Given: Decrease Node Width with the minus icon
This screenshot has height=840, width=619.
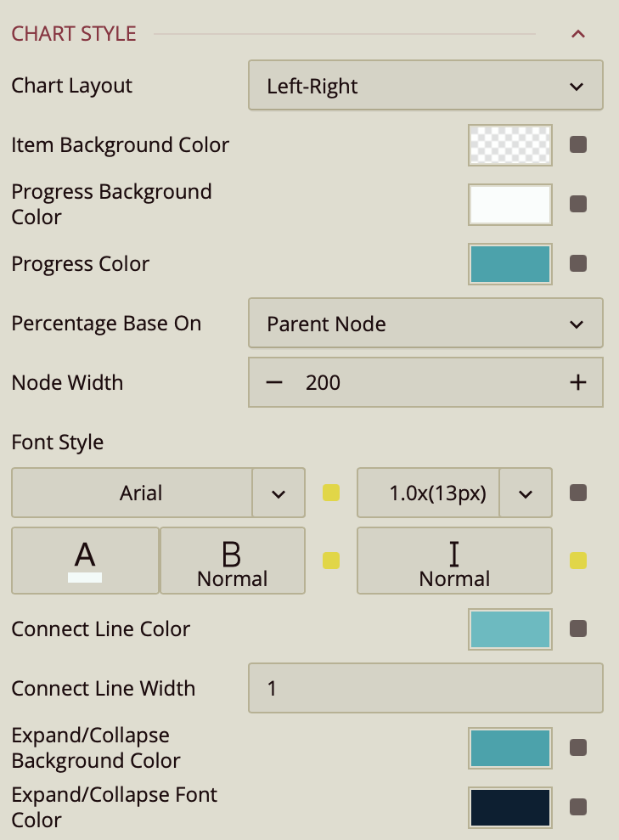Looking at the screenshot, I should 273,383.
